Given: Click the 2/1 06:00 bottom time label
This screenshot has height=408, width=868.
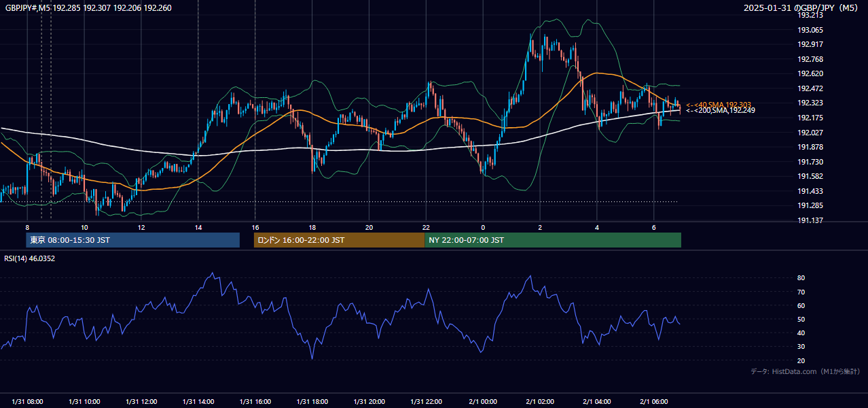Looking at the screenshot, I should pyautogui.click(x=654, y=402).
